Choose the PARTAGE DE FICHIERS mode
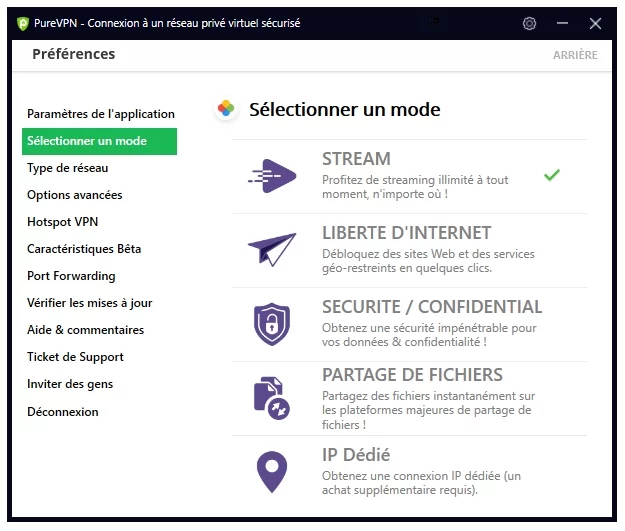 [409, 399]
